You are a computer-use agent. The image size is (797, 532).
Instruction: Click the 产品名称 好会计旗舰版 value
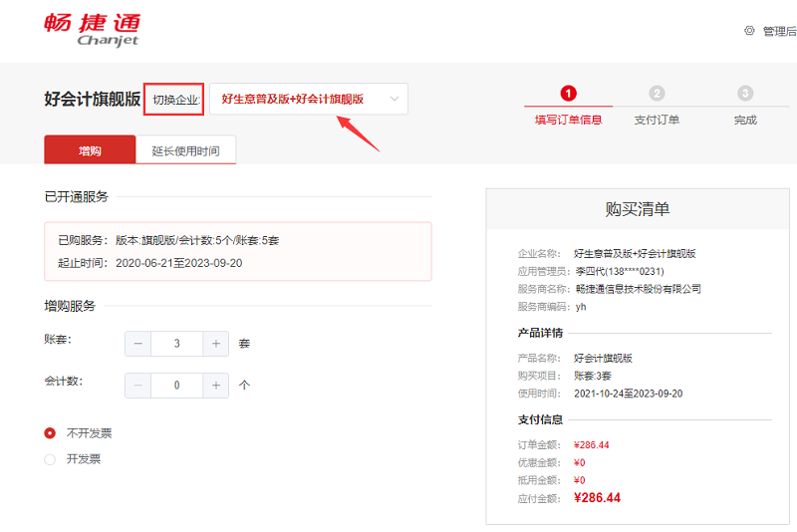[603, 359]
